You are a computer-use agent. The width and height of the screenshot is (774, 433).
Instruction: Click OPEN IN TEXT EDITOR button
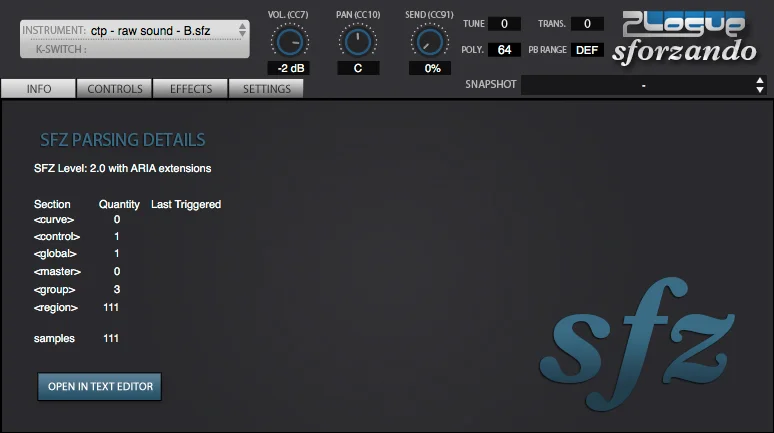pyautogui.click(x=100, y=387)
